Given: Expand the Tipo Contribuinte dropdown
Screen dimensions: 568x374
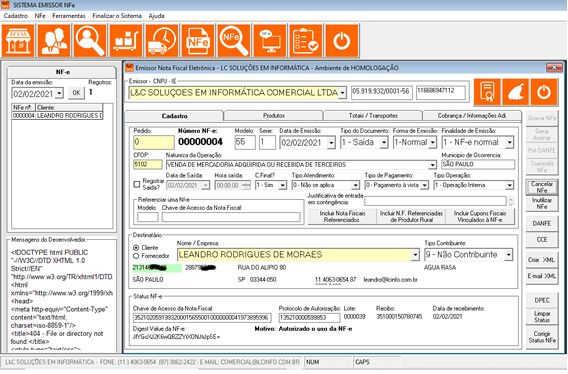Looking at the screenshot, I should [x=509, y=255].
